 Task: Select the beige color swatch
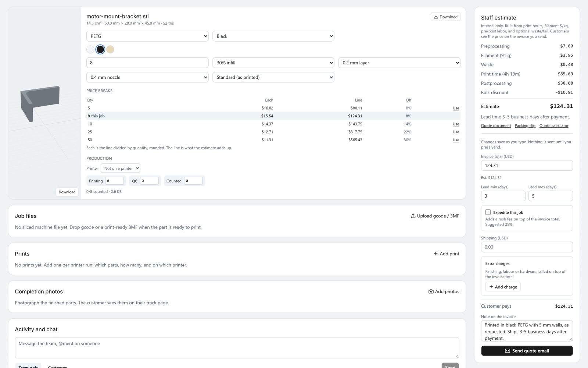point(110,49)
